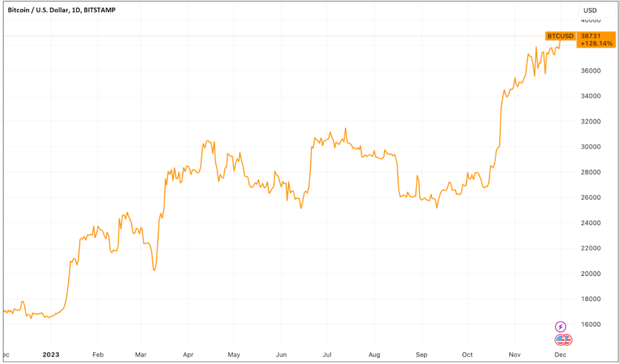The image size is (619, 364).
Task: Click the 36000 price axis label
Action: [591, 71]
